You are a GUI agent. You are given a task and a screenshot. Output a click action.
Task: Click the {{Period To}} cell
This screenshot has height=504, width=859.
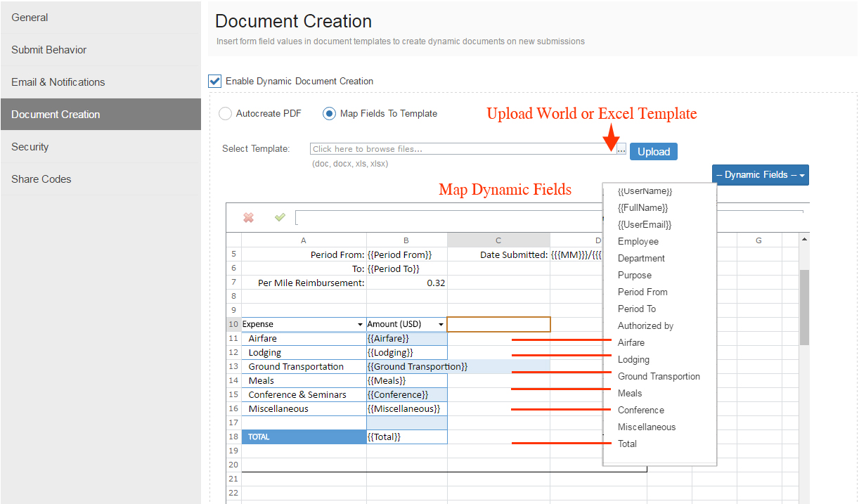(407, 269)
